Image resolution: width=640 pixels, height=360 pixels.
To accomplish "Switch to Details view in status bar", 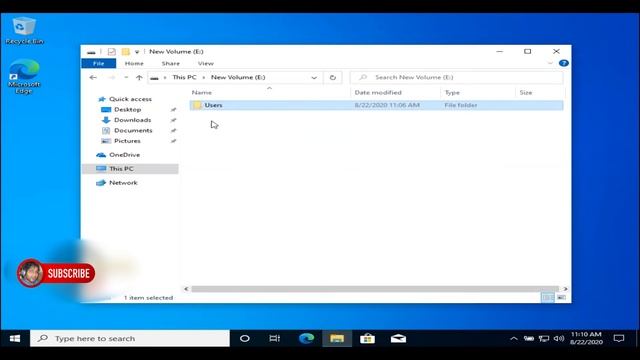I will point(547,298).
